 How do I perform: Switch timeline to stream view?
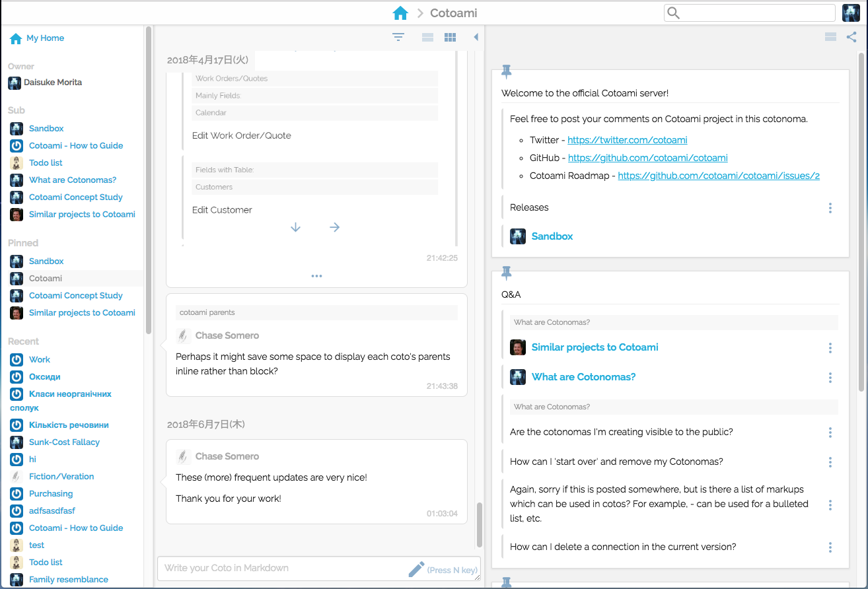pos(427,38)
